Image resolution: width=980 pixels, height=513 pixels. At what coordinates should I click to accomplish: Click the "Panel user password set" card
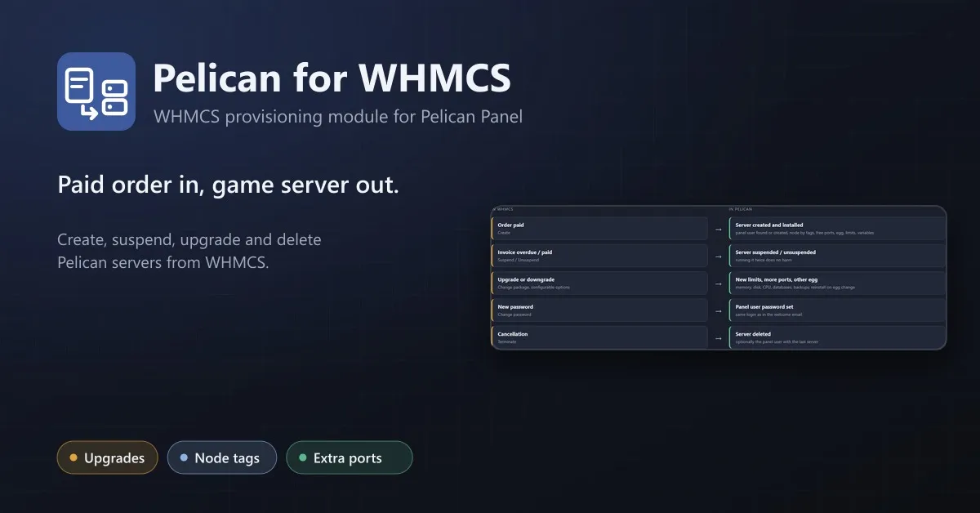click(838, 310)
